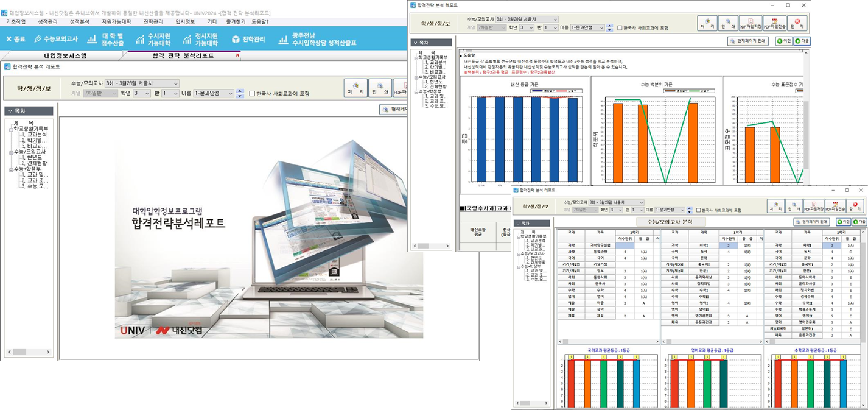Click 목차 panel header in main window
868x410 pixels.
point(29,111)
